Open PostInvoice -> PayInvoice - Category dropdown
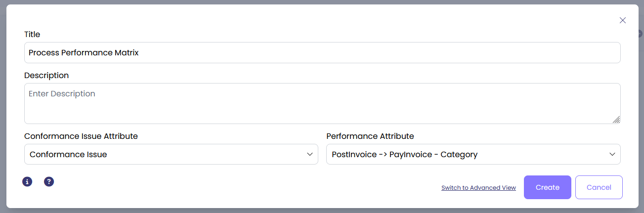644x213 pixels. tap(465, 154)
